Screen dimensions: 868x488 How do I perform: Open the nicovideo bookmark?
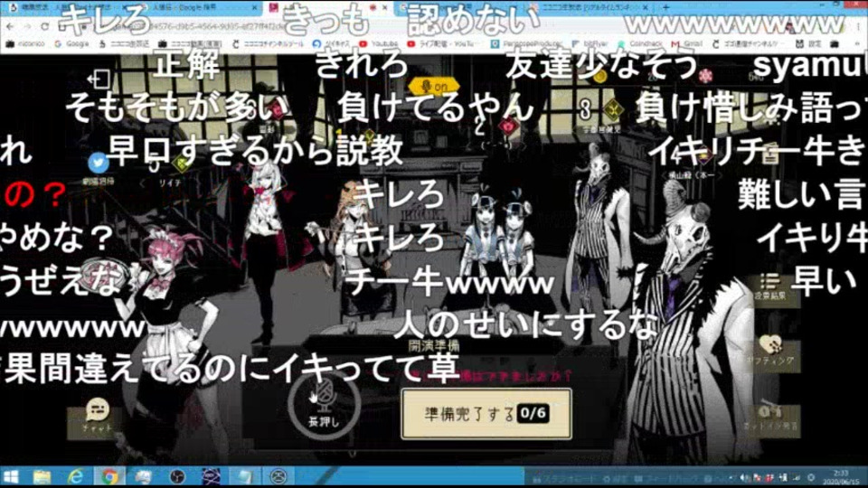(25, 43)
